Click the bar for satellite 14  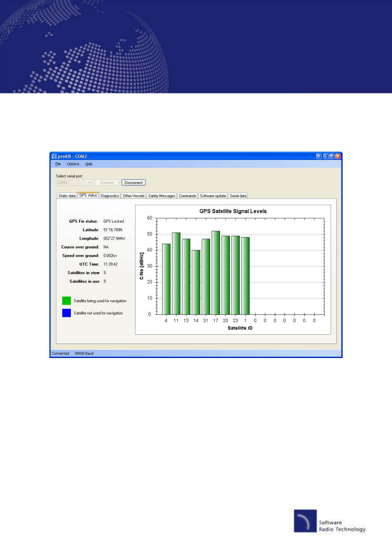click(x=196, y=282)
